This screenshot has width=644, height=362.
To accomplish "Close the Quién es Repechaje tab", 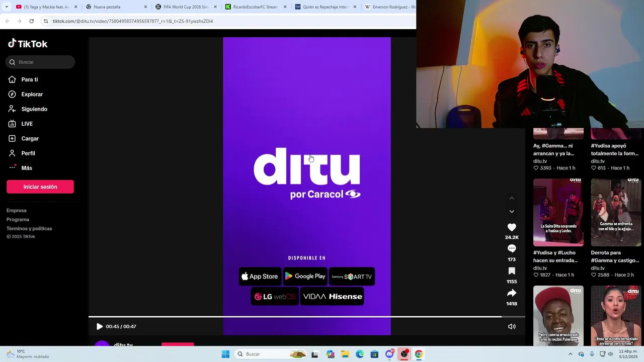I will [355, 7].
